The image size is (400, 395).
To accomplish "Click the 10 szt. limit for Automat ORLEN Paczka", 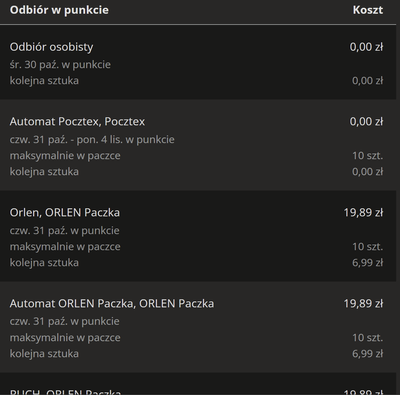I will (x=367, y=338).
